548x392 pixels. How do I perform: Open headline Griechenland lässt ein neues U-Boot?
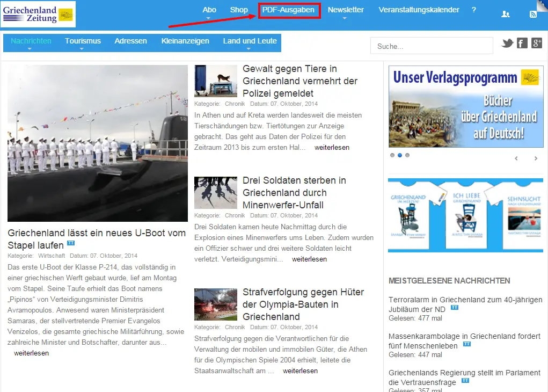(x=97, y=239)
